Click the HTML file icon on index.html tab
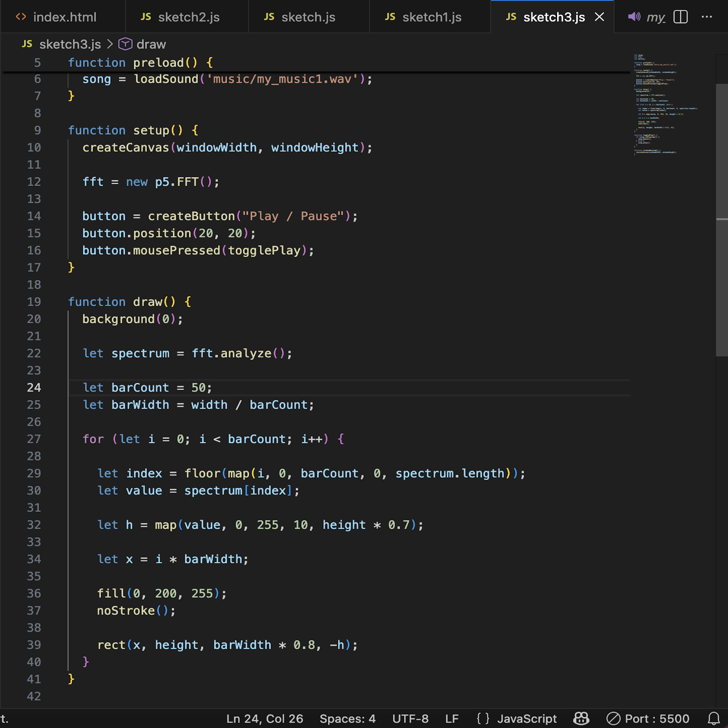The height and width of the screenshot is (728, 728). pyautogui.click(x=21, y=17)
